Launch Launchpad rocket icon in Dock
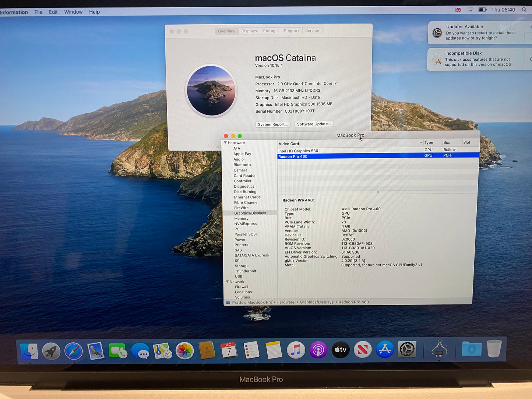Image resolution: width=532 pixels, height=399 pixels. 51,351
